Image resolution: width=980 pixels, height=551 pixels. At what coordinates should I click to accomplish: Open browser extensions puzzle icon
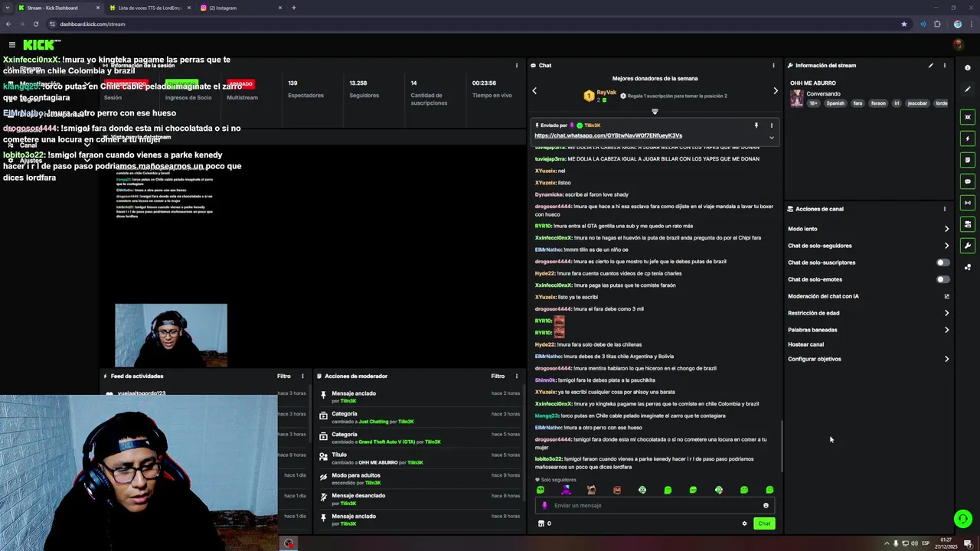[937, 24]
